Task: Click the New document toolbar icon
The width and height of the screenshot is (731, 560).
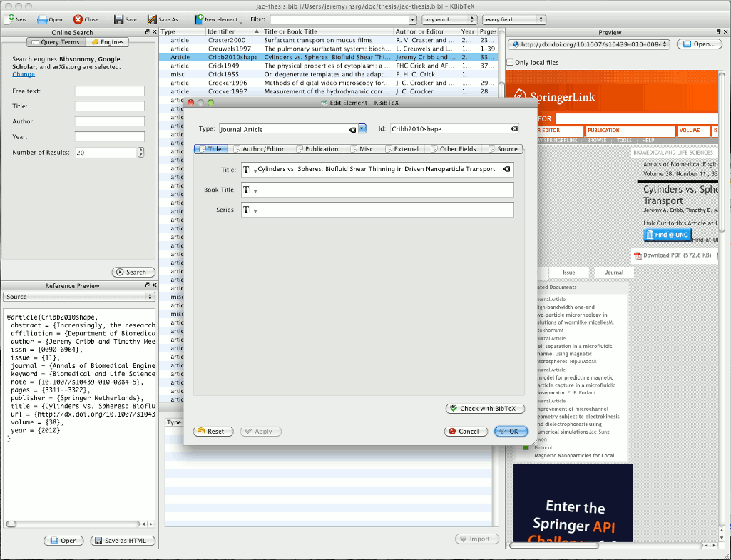Action: (10, 19)
